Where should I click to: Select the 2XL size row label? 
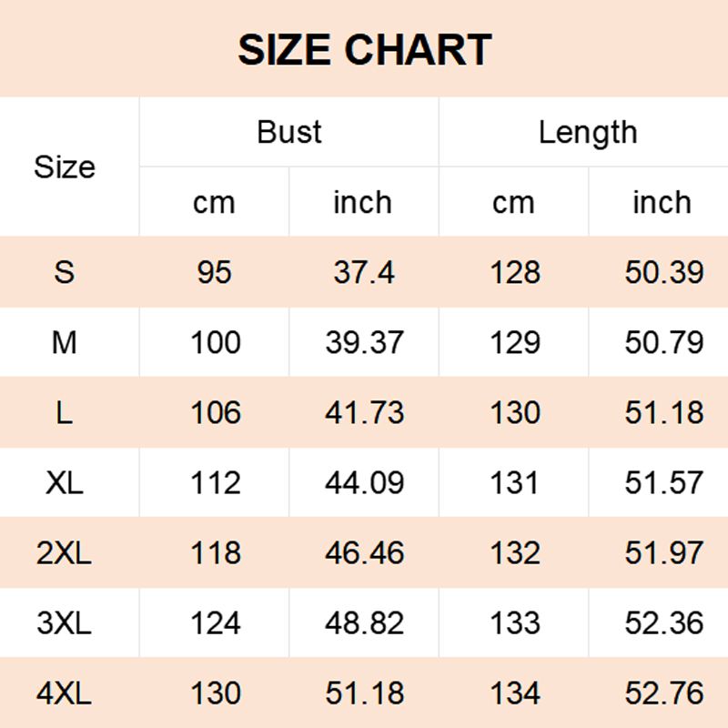65,552
